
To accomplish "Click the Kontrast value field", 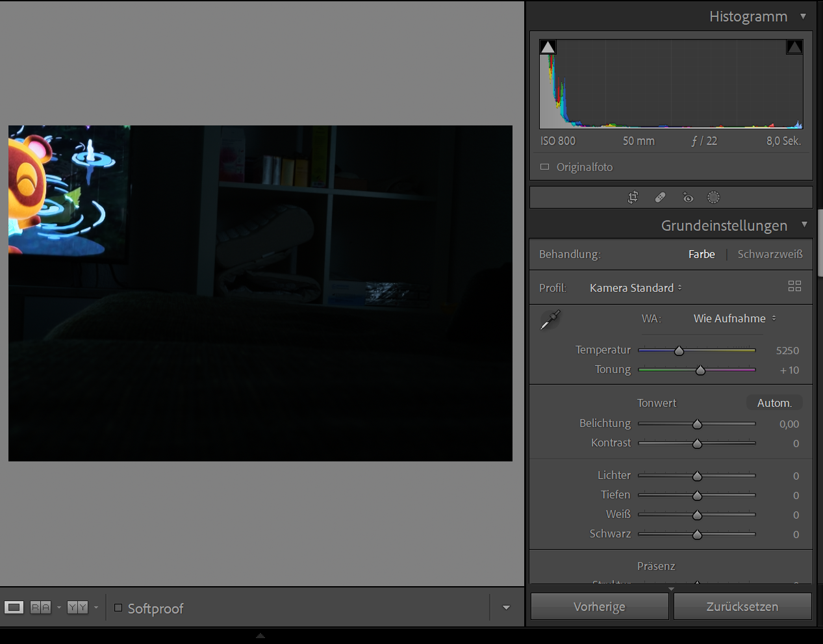I will 796,443.
